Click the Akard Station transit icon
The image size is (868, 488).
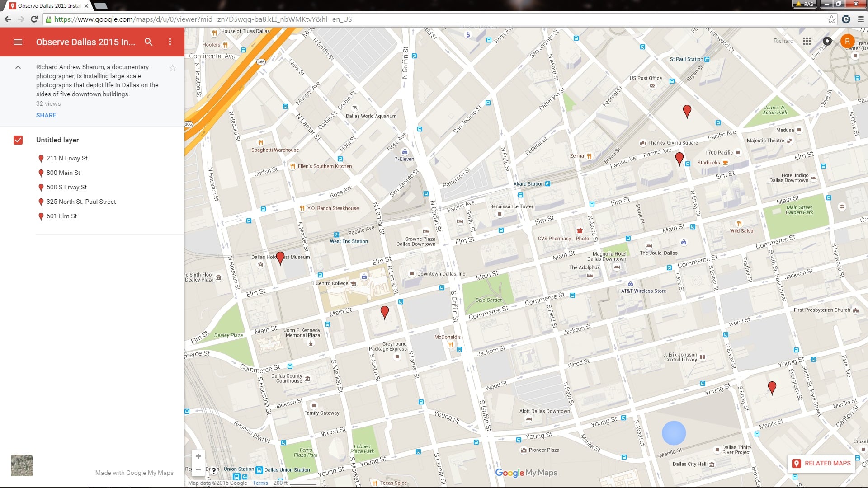coord(547,184)
